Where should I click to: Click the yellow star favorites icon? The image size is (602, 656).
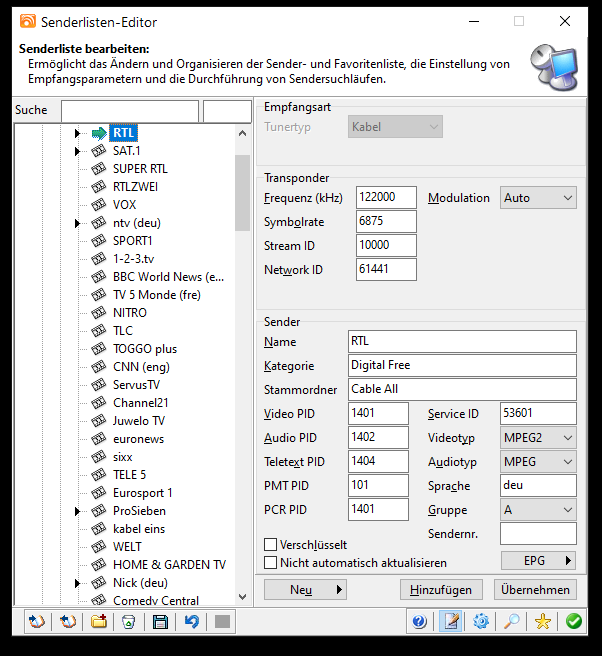tap(543, 622)
